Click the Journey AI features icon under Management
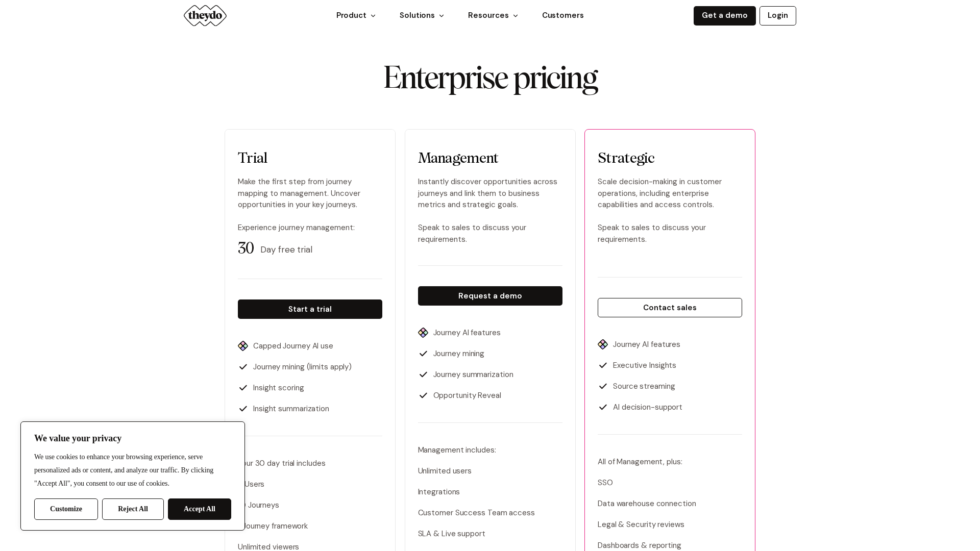This screenshot has height=551, width=980. pos(423,333)
